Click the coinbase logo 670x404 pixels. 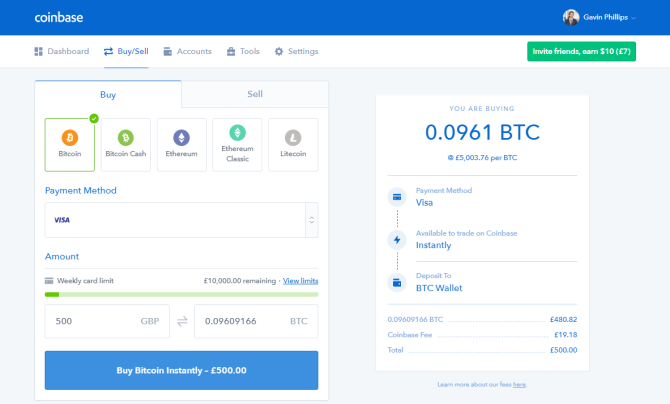(x=59, y=18)
